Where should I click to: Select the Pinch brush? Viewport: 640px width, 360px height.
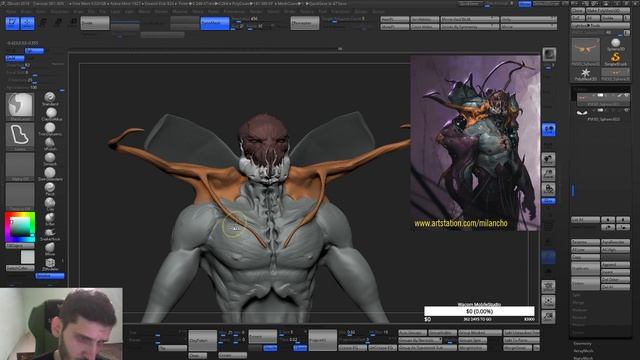50,188
